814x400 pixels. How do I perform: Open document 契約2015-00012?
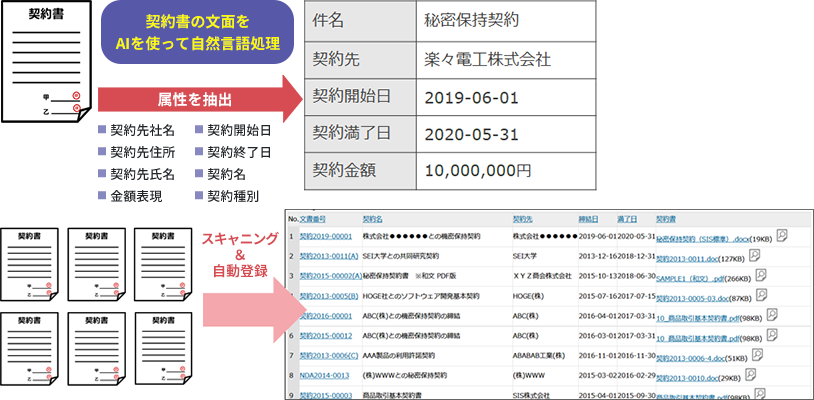[325, 336]
